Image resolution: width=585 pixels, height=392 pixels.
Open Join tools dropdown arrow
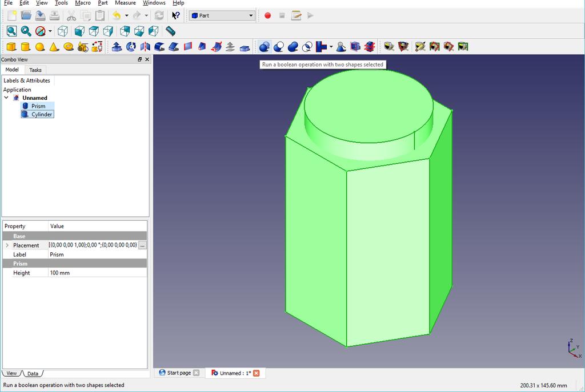pos(331,47)
